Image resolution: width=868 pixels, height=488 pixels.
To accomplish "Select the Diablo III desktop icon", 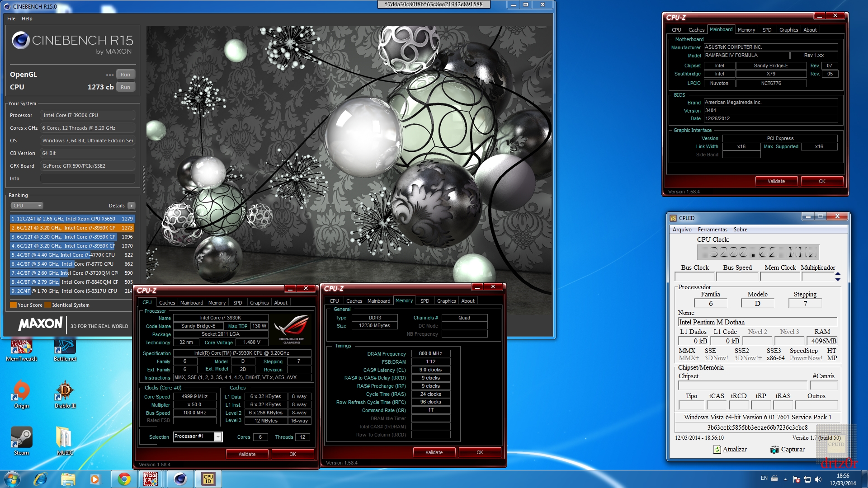I will pos(65,394).
